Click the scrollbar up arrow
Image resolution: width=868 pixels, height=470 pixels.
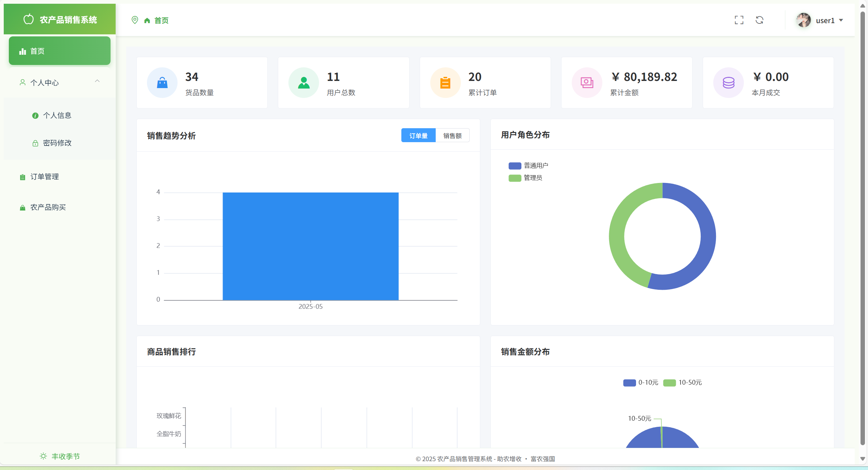point(863,6)
